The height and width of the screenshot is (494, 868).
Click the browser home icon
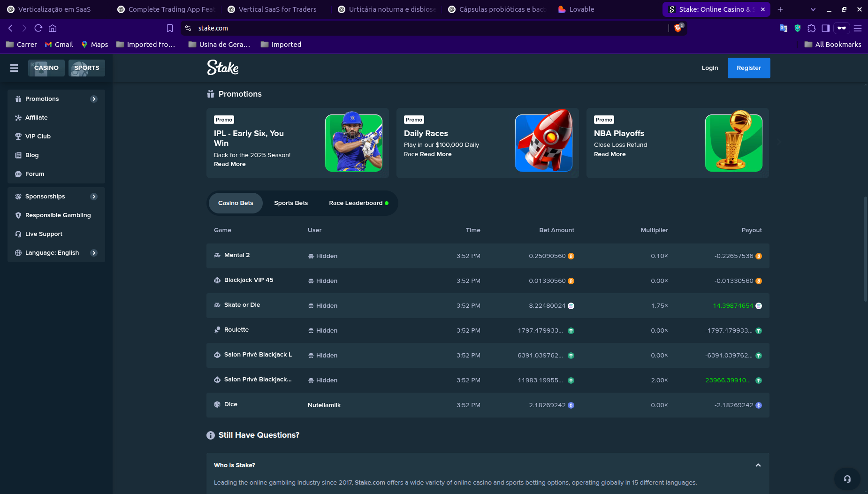(53, 28)
